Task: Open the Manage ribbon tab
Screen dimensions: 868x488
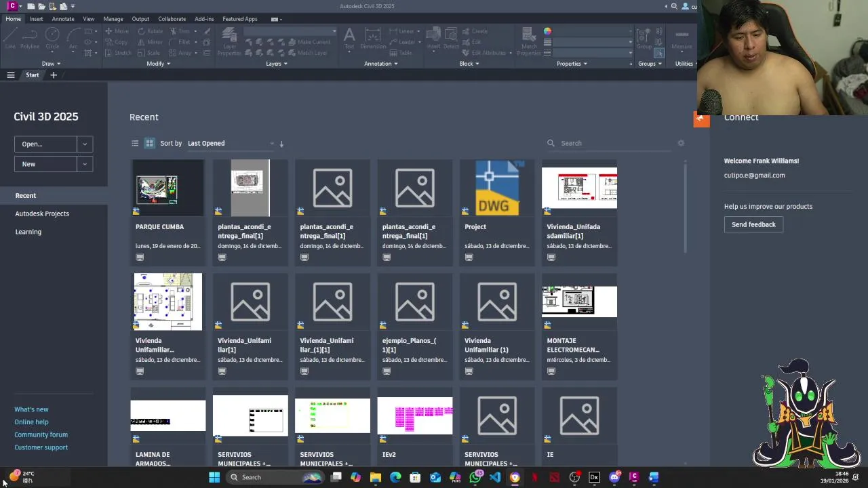Action: pos(113,19)
